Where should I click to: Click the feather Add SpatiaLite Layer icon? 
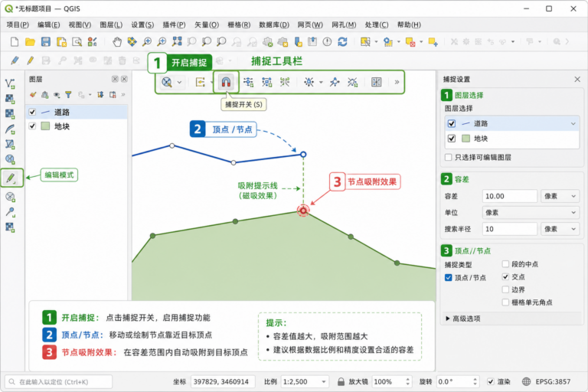pos(10,129)
